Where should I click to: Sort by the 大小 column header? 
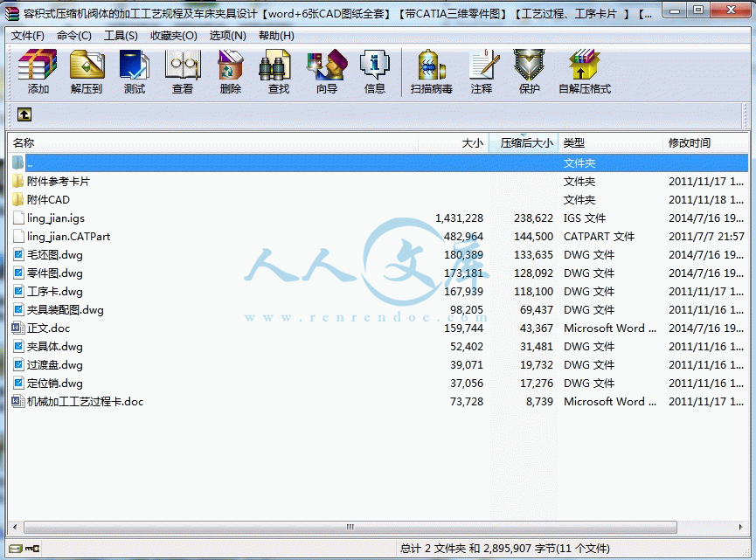tap(454, 143)
